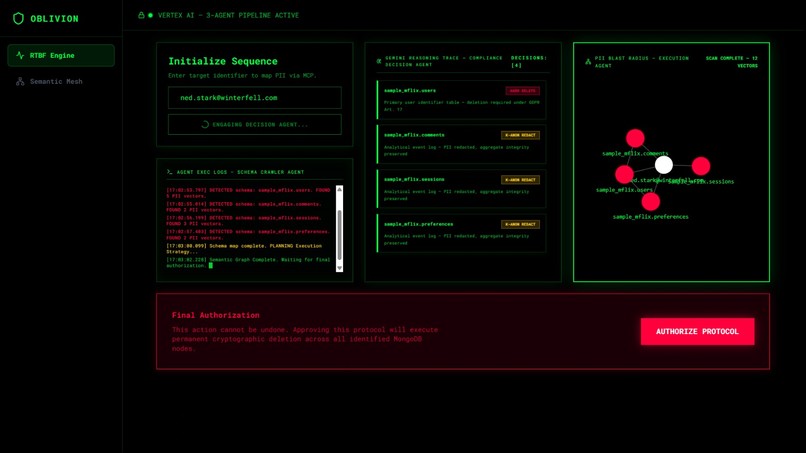This screenshot has width=806, height=453.
Task: Click the terminal prompt icon beside Agent Exec Logs
Action: [170, 172]
